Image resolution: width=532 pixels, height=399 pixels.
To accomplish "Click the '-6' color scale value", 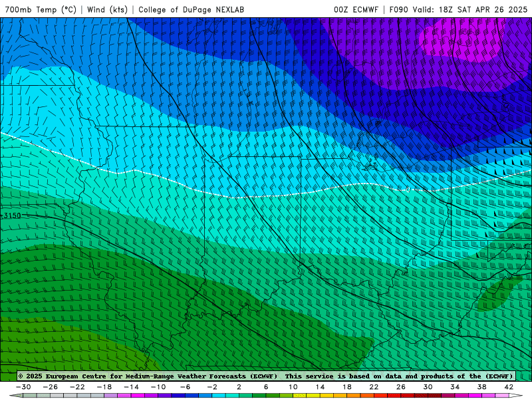I will click(186, 387).
